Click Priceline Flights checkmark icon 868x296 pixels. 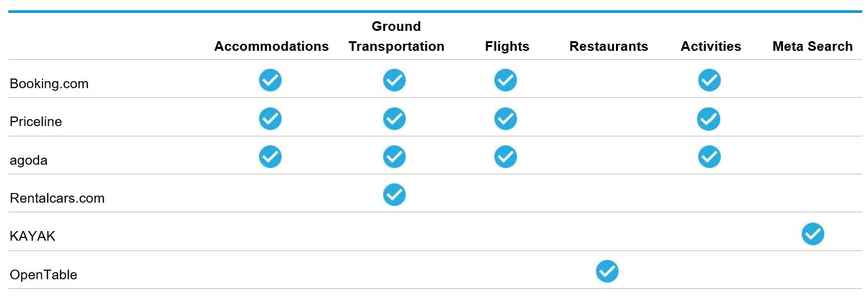point(505,119)
